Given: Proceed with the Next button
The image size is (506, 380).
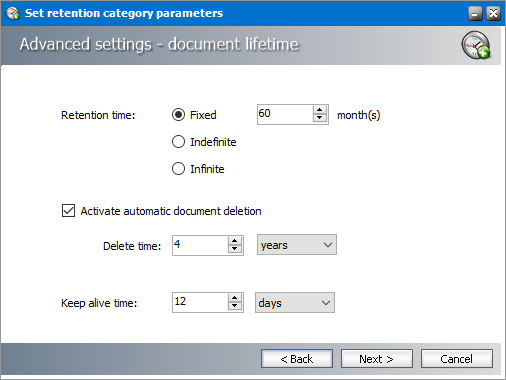Looking at the screenshot, I should [x=377, y=359].
